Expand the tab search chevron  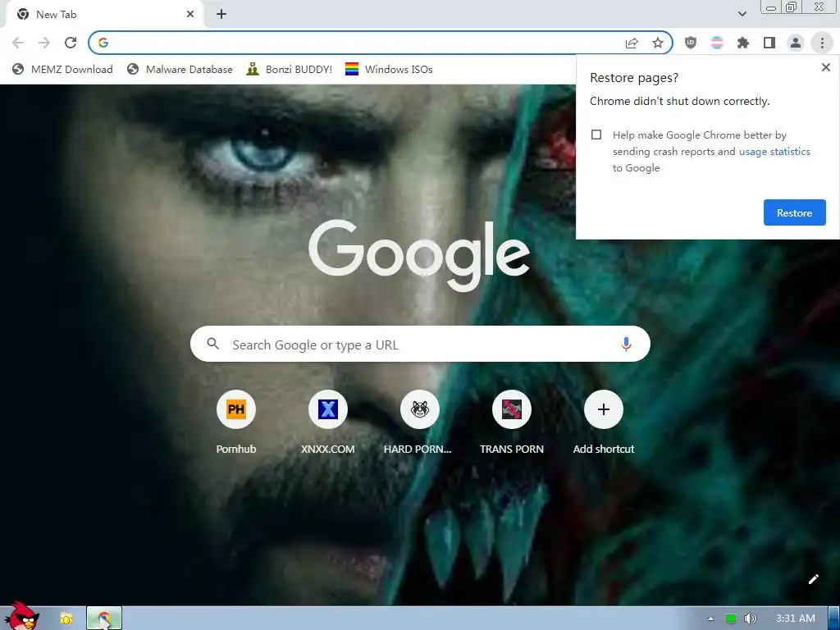point(742,14)
